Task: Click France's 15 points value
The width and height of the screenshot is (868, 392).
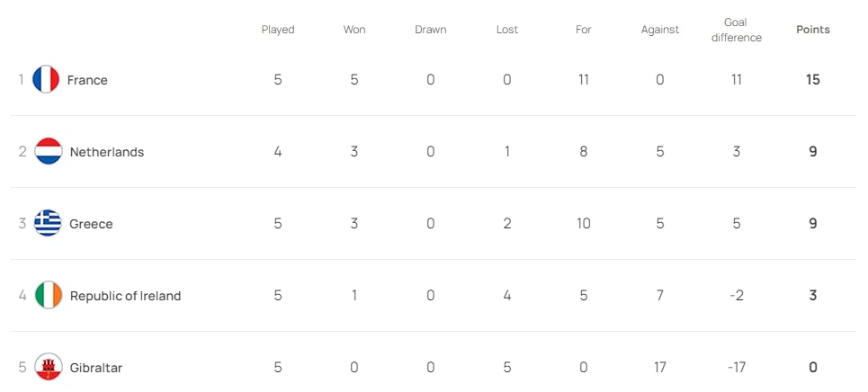Action: point(813,80)
